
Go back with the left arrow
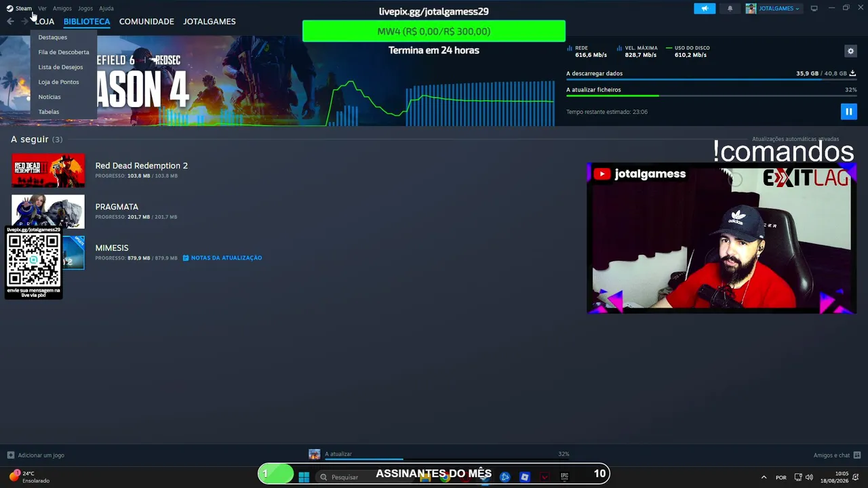[10, 22]
